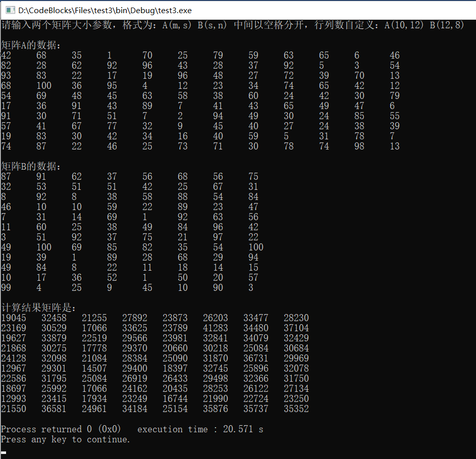Click the heading 计算结果矩阵是:
Screen dimensions: 476x459
click(38, 308)
